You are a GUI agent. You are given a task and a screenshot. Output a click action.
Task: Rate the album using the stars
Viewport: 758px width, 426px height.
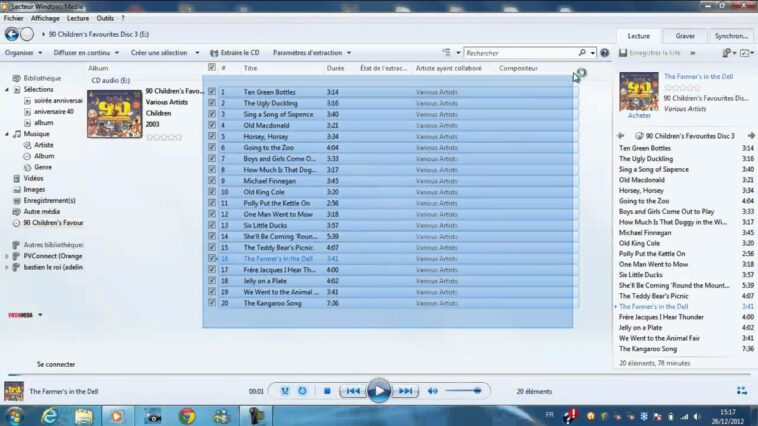click(x=164, y=137)
